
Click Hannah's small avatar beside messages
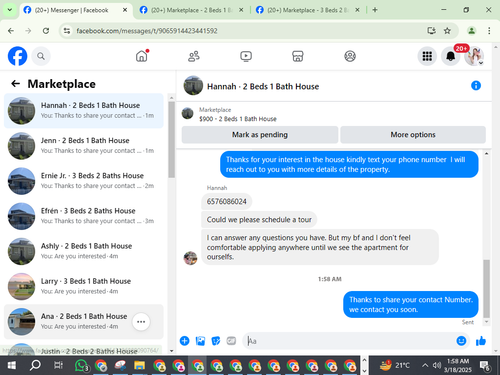190,258
